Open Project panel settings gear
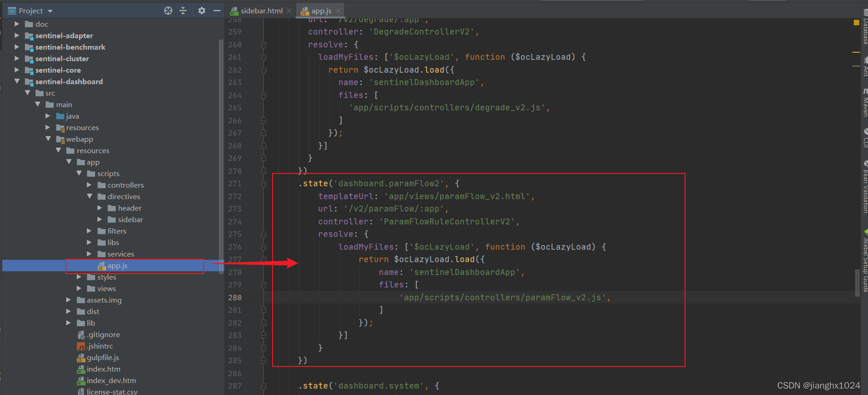The width and height of the screenshot is (868, 395). pyautogui.click(x=201, y=11)
